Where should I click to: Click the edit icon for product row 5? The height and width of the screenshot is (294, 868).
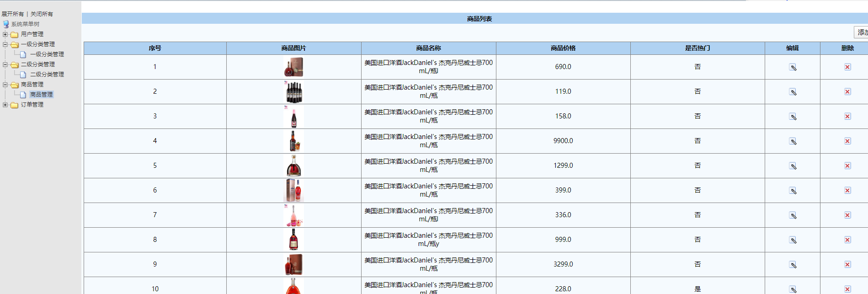coord(793,166)
